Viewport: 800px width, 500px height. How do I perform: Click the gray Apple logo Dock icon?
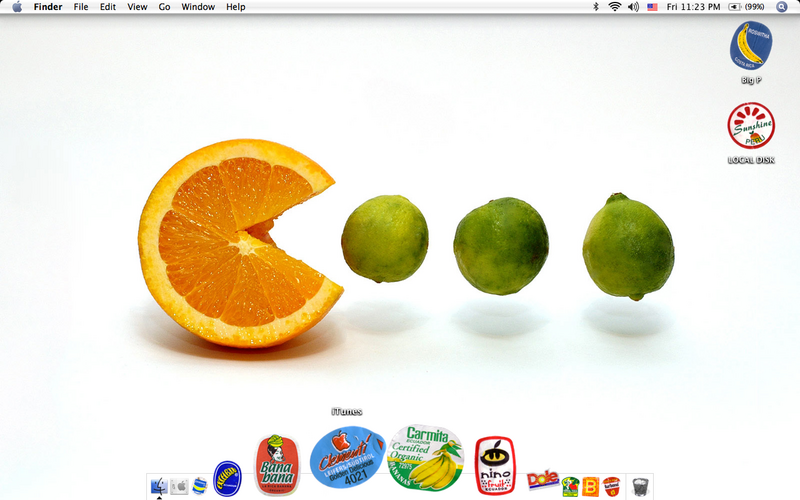pyautogui.click(x=179, y=486)
